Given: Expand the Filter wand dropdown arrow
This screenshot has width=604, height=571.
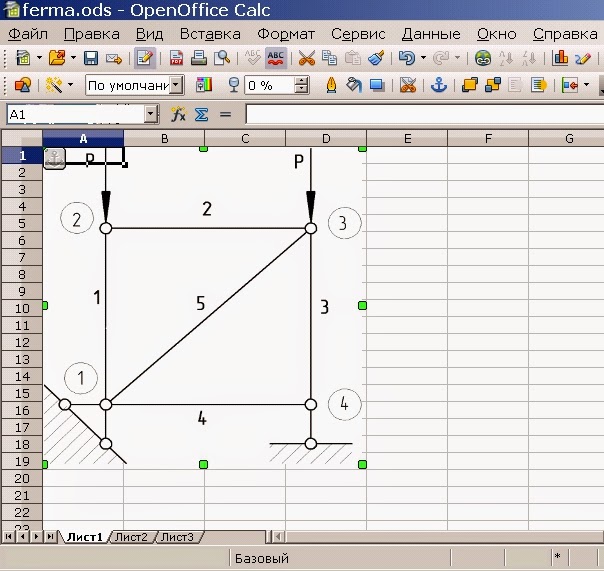Looking at the screenshot, I should (x=70, y=84).
